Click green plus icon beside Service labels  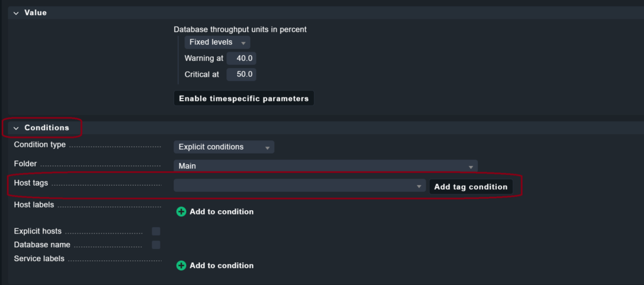181,266
